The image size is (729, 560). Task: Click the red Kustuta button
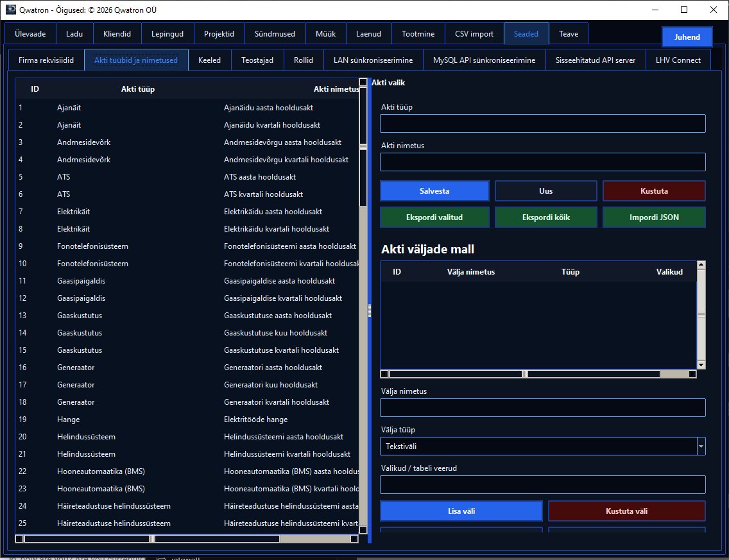pyautogui.click(x=654, y=191)
